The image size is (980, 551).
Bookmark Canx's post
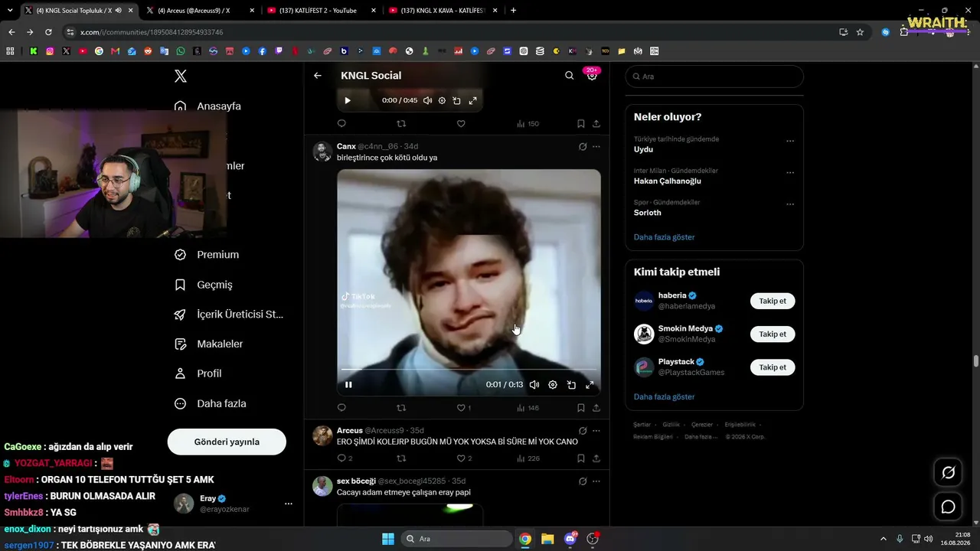(x=581, y=408)
